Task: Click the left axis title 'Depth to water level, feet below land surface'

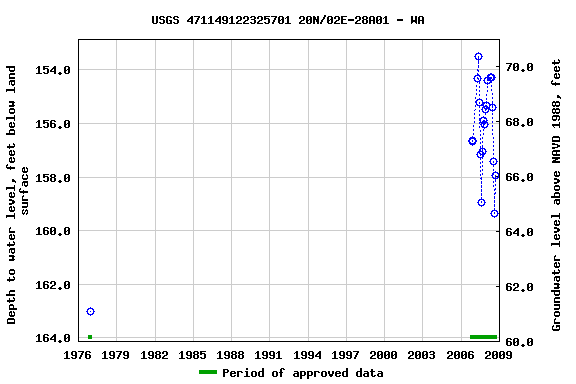Action: (x=17, y=195)
